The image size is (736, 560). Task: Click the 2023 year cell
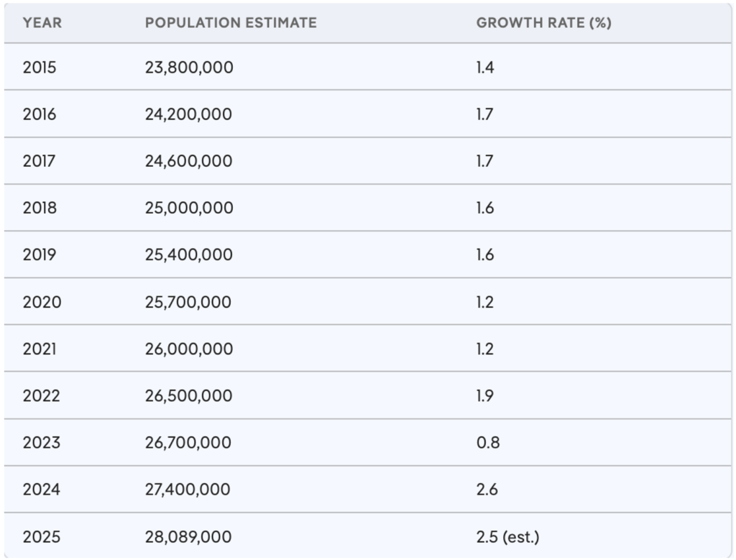(42, 443)
